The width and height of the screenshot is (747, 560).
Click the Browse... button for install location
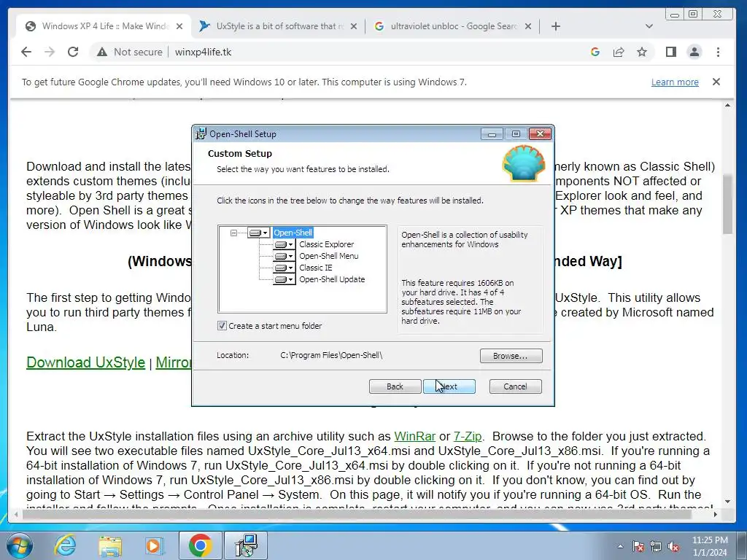(x=511, y=356)
